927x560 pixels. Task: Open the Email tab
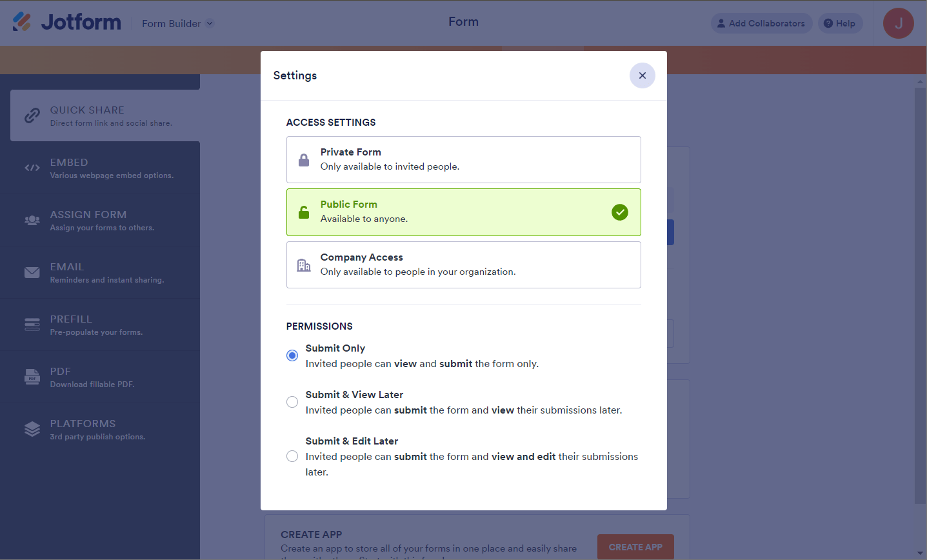(100, 272)
